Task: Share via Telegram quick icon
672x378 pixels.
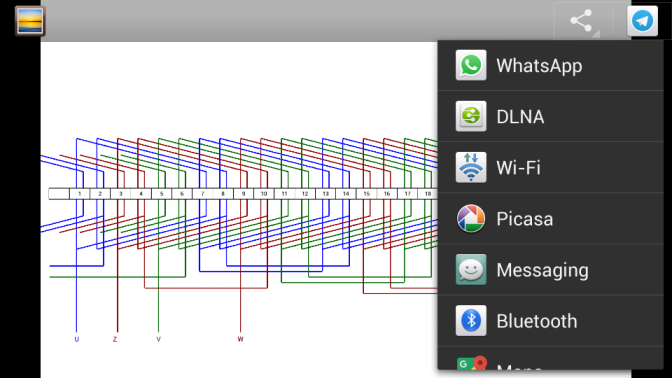Action: click(642, 21)
